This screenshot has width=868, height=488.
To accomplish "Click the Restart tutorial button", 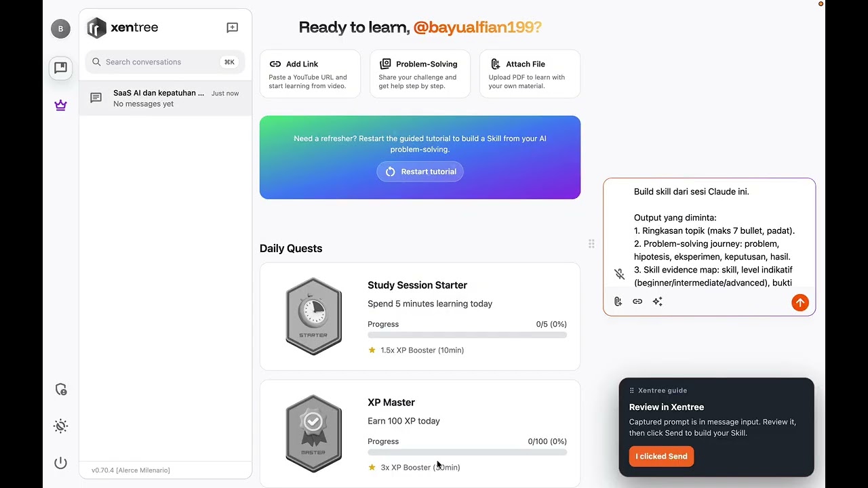I will [x=420, y=171].
